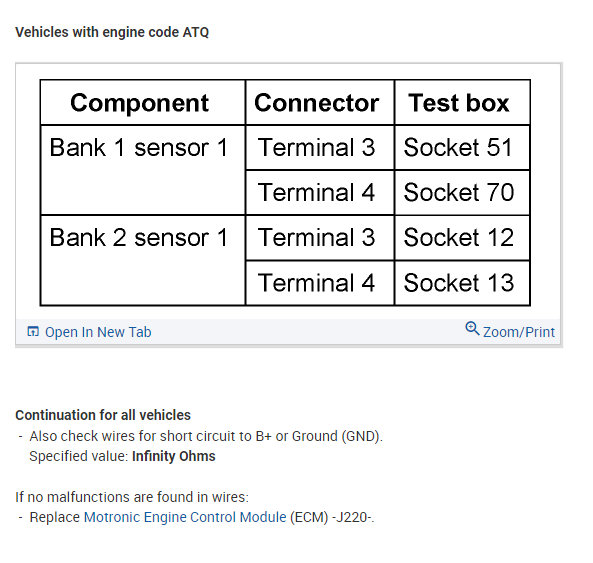
Task: Click the Vehicles with engine code ATQ heading
Action: [x=112, y=32]
